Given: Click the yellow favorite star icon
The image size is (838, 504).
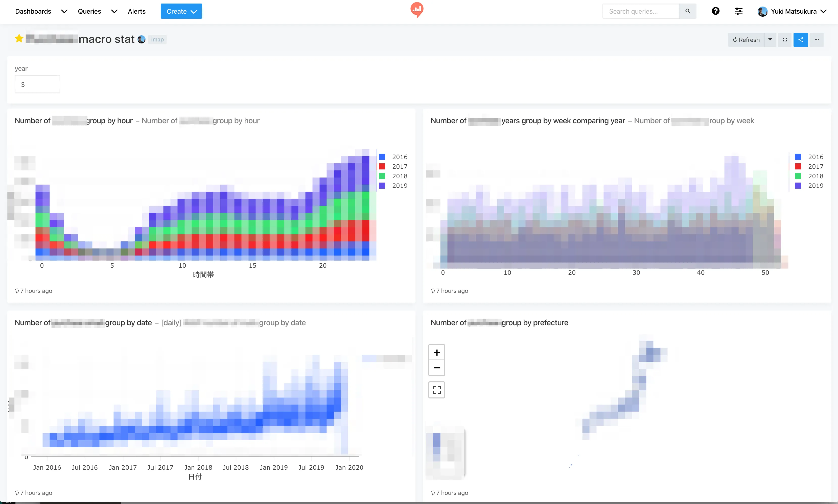Looking at the screenshot, I should tap(19, 39).
